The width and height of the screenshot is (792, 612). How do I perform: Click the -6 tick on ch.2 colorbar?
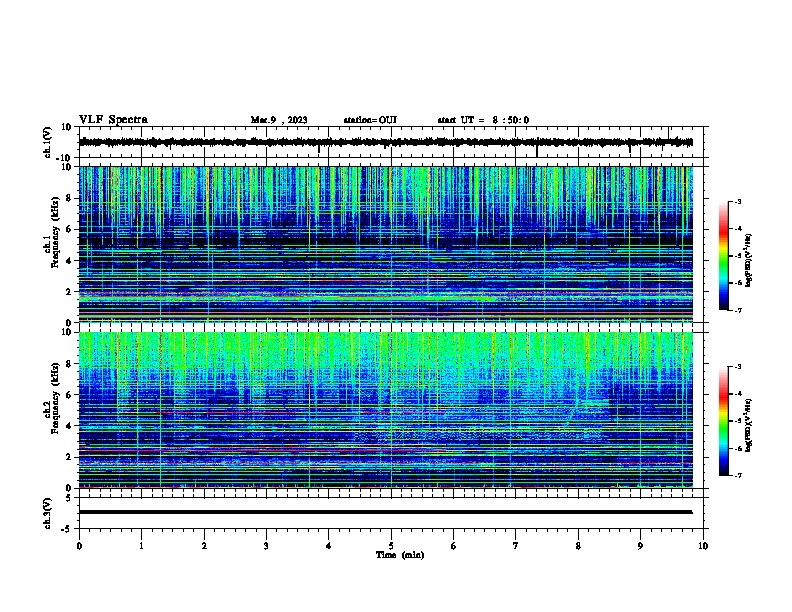point(738,448)
